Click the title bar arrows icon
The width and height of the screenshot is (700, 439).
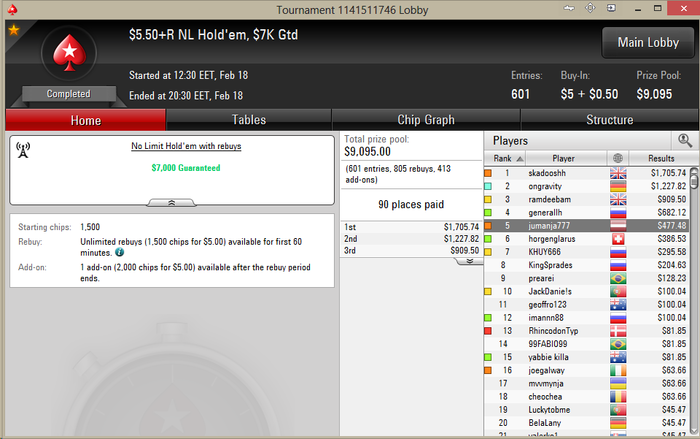coord(569,8)
